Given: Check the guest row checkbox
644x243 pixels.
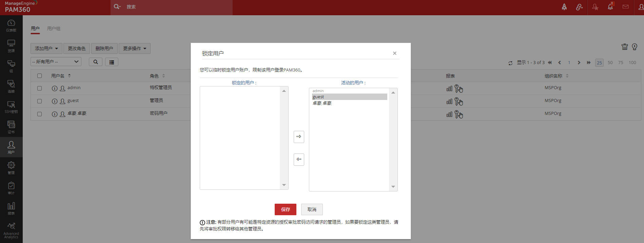Looking at the screenshot, I should 39,101.
